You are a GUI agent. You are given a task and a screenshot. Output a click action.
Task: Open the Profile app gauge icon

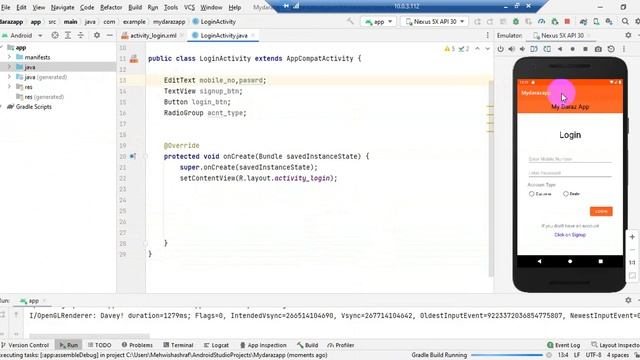click(x=542, y=21)
